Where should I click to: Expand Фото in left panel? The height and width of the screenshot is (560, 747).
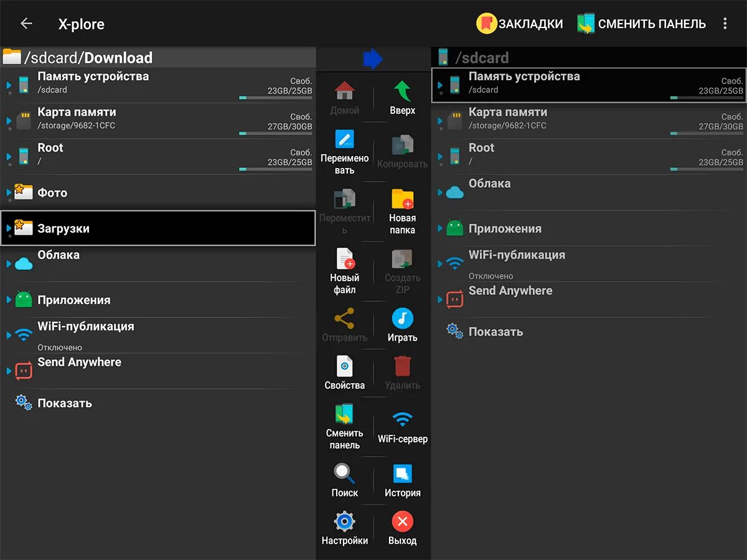coord(9,192)
